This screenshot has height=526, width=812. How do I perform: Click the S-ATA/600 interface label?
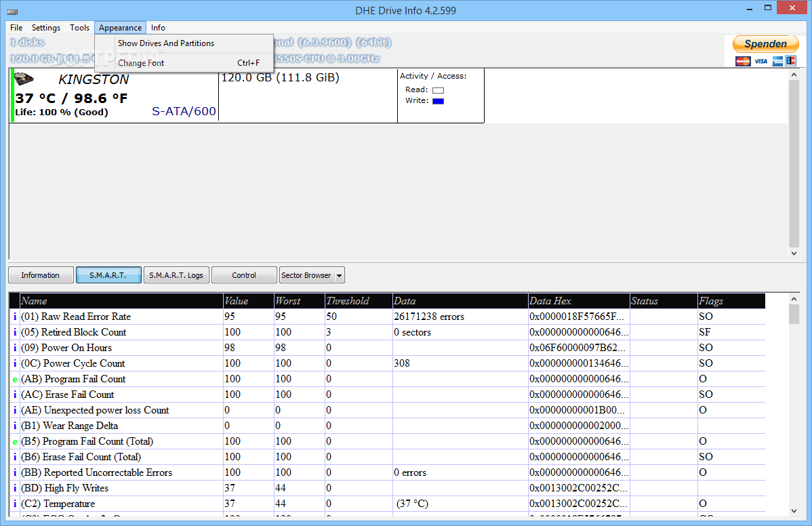coord(184,110)
